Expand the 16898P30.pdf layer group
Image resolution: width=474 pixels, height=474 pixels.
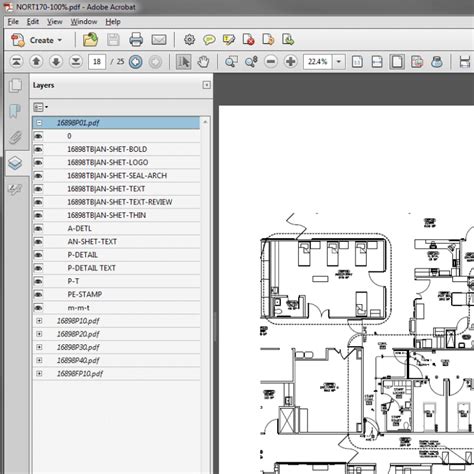tap(39, 347)
